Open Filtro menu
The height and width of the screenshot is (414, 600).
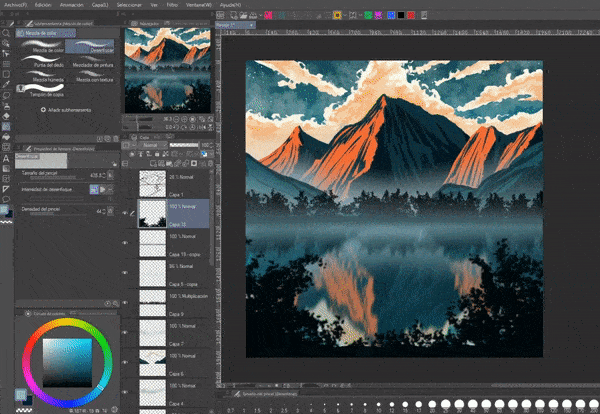(172, 5)
